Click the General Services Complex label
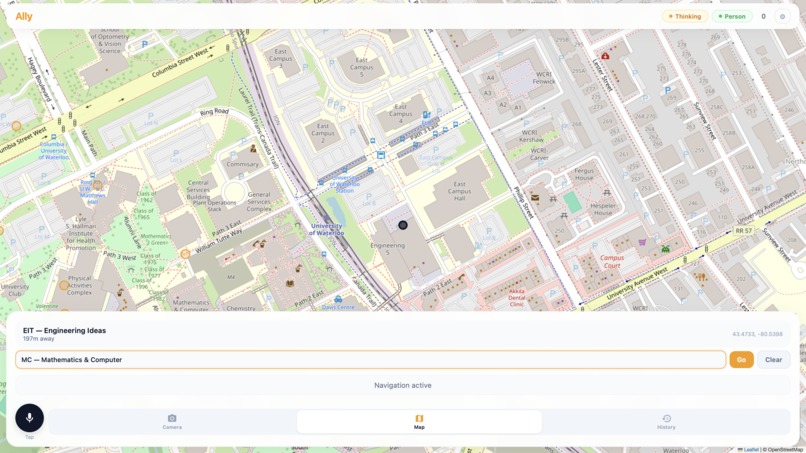The width and height of the screenshot is (806, 453). click(259, 202)
